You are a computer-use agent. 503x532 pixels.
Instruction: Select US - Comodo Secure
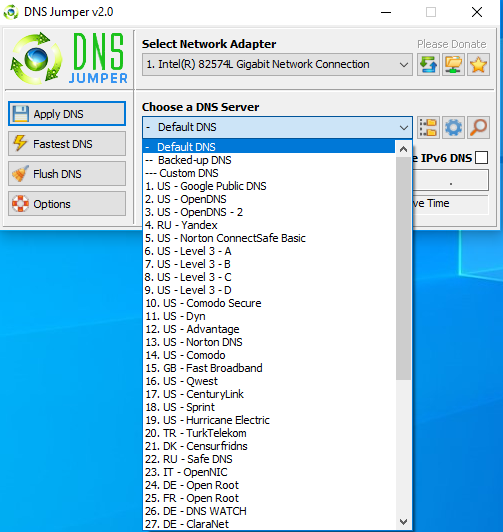point(269,303)
